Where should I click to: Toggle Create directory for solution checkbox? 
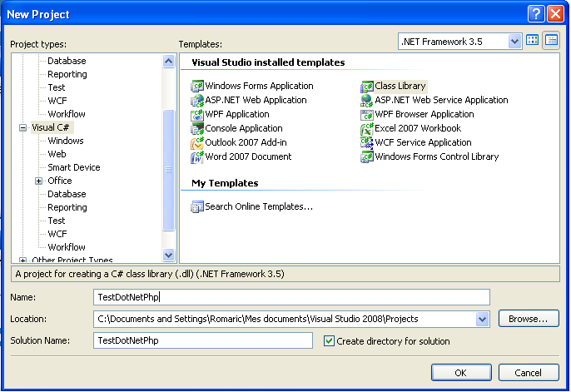point(329,341)
